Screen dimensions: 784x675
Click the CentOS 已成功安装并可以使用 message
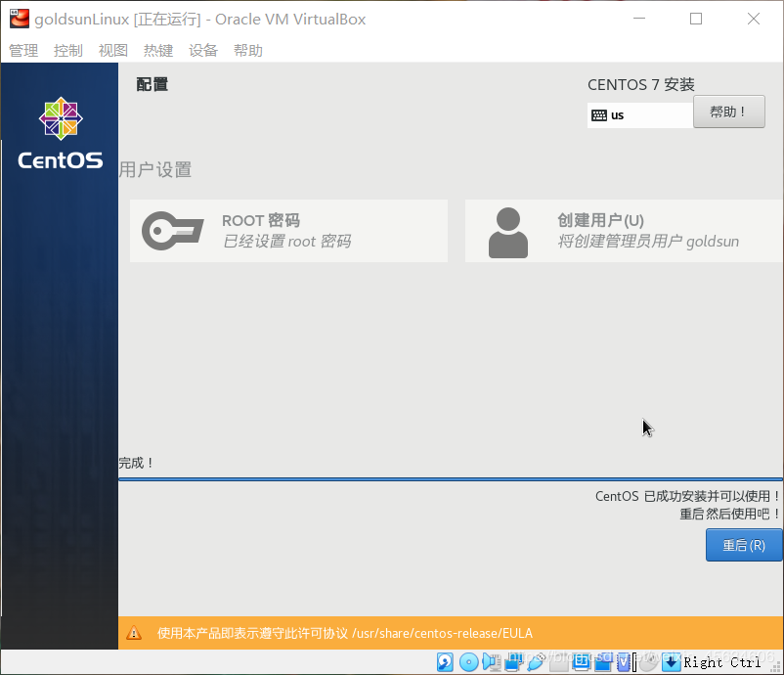coord(687,496)
